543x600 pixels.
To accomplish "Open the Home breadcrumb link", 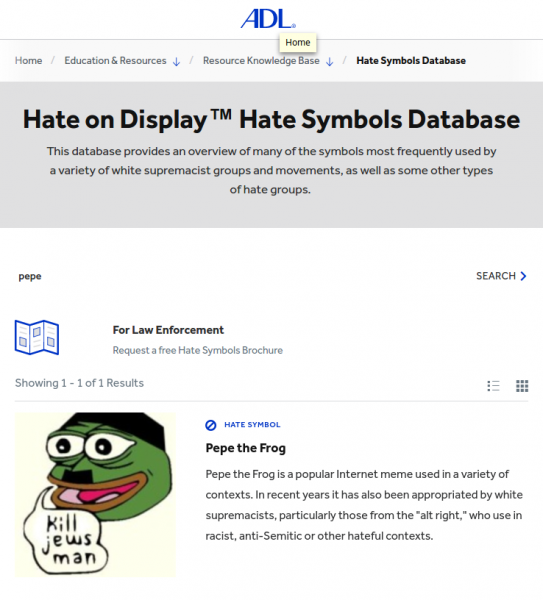I will [29, 60].
